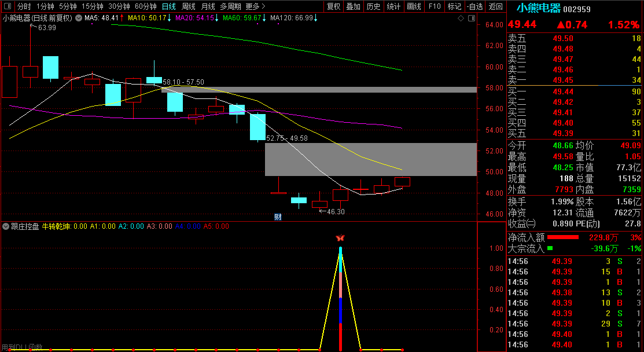Image resolution: width=644 pixels, height=352 pixels.
Task: Remove stock via -自选 button
Action: [474, 6]
